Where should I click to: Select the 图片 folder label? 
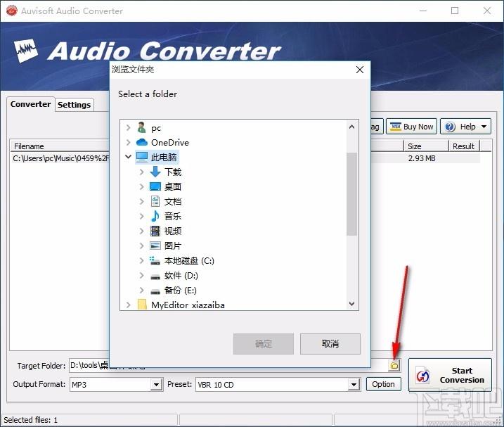173,246
